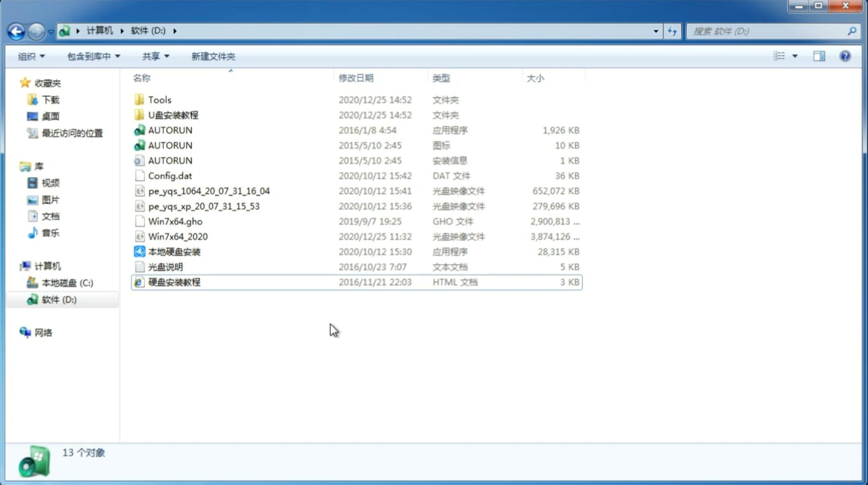Screen dimensions: 868x485
Task: Launch 本地硬盘安装 application
Action: [173, 251]
